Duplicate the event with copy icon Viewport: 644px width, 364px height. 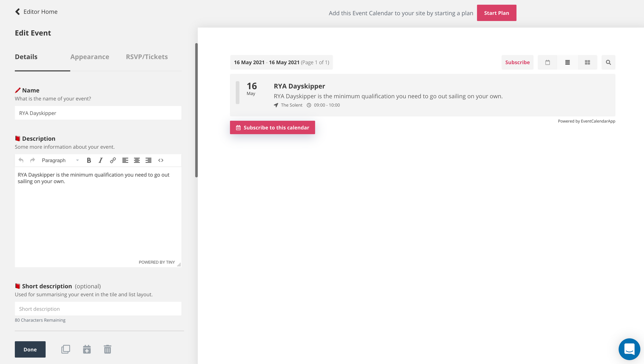click(66, 349)
